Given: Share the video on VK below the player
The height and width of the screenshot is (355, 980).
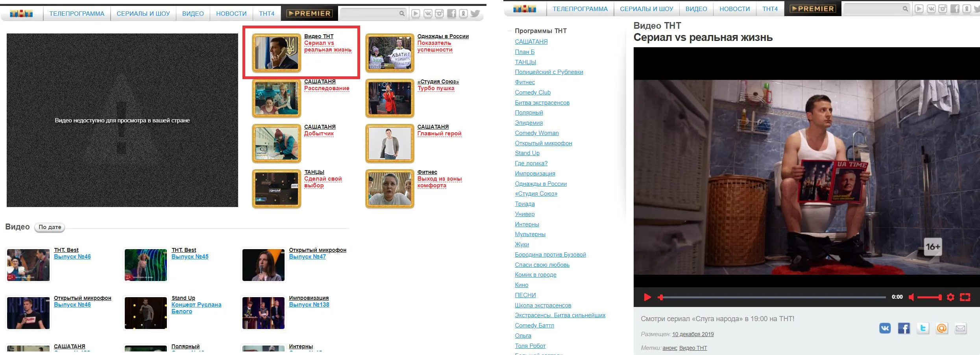Looking at the screenshot, I should (885, 328).
